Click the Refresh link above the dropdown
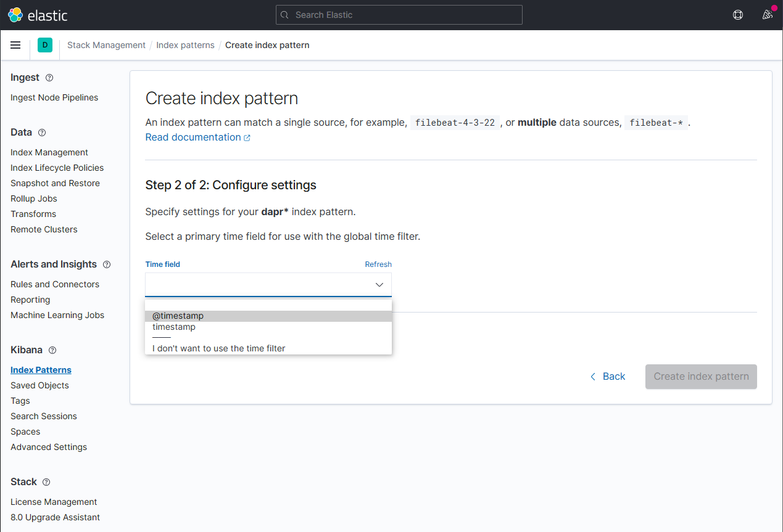Viewport: 783px width, 532px height. [x=378, y=264]
